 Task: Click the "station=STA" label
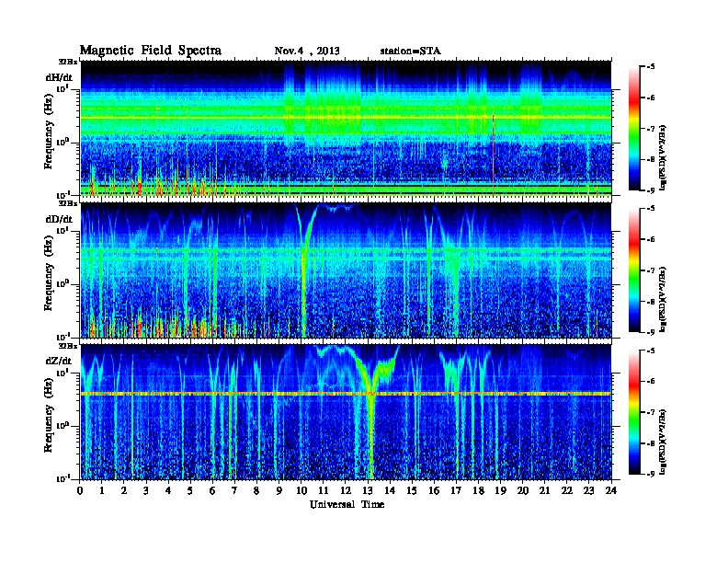click(410, 51)
